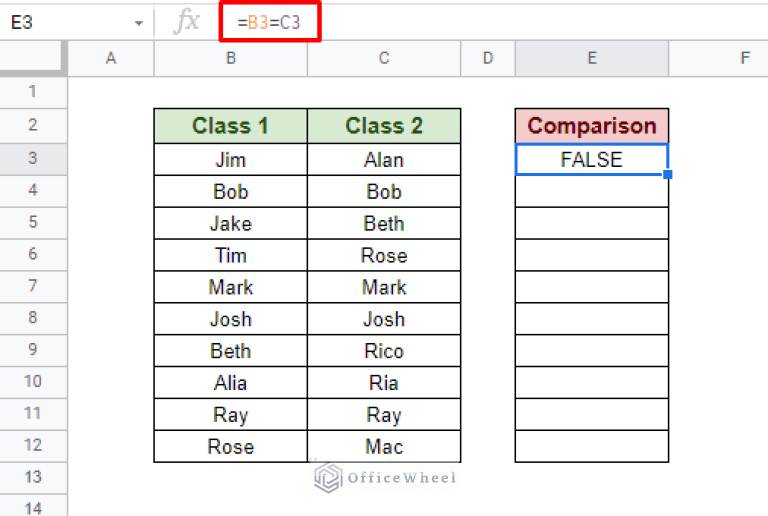Click the cell containing Rico
The height and width of the screenshot is (516, 768).
(384, 351)
